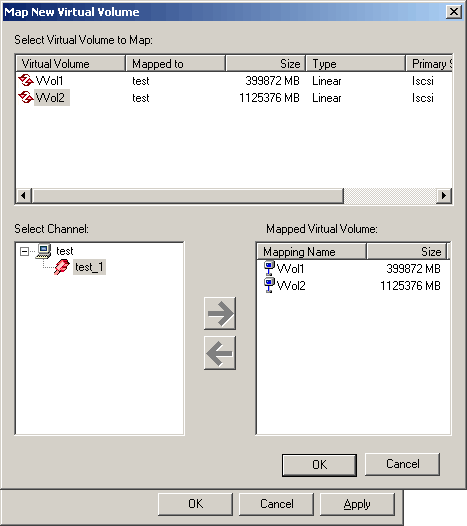
Task: Click the VVol2 volume icon in list
Action: point(26,98)
